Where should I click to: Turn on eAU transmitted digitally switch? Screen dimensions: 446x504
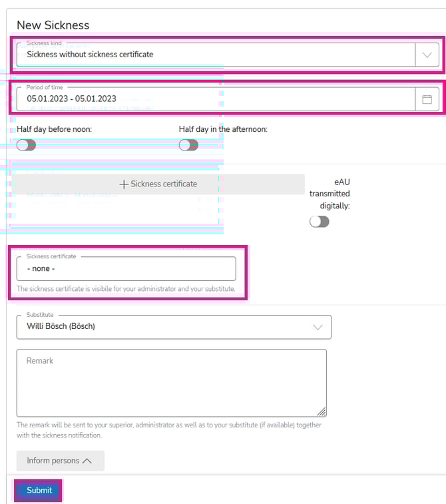[x=319, y=222]
